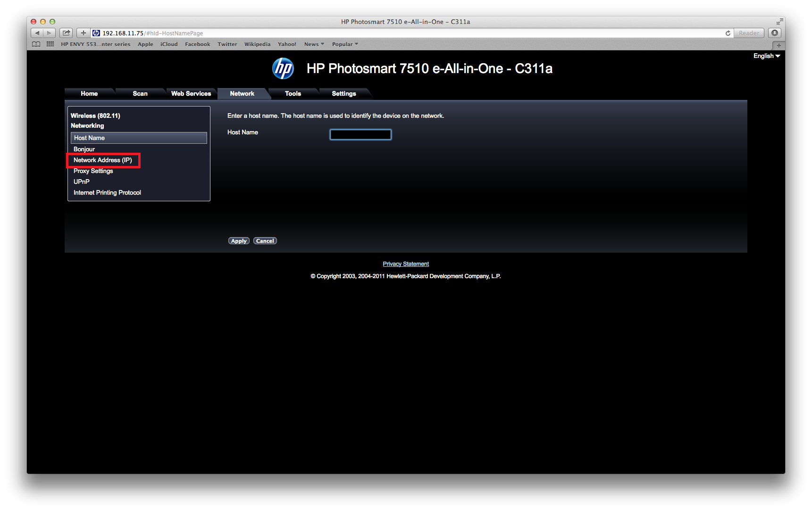Open Network Address (IP) in sidebar
The image size is (812, 511).
103,160
